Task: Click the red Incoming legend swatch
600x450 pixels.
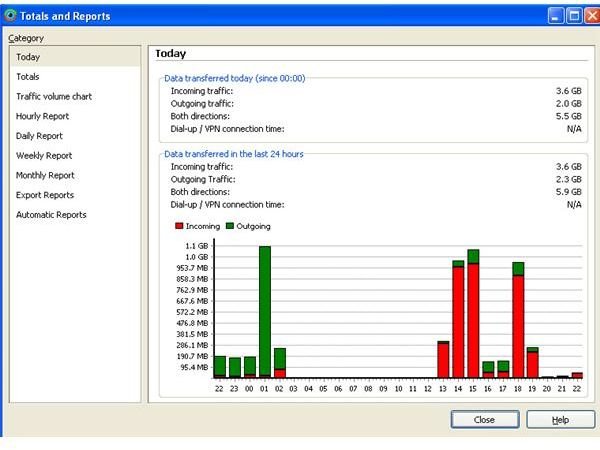Action: click(x=179, y=226)
